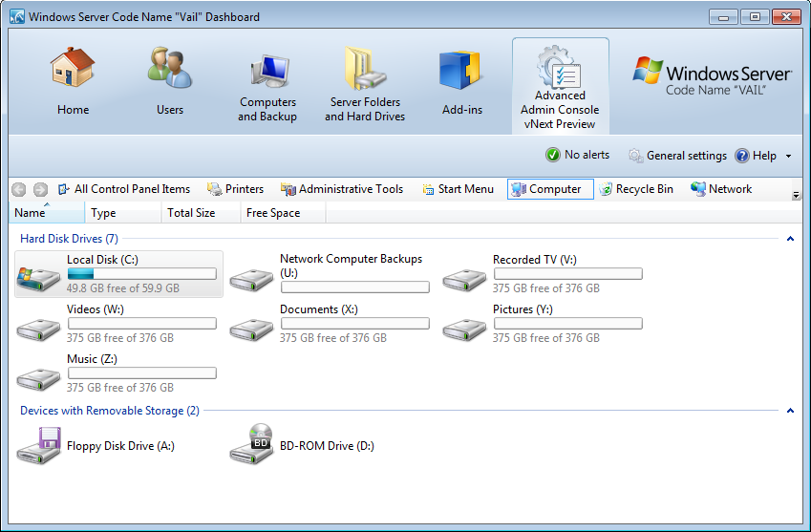Select Advanced Admin Console vNext Preview tab
This screenshot has width=811, height=532.
(560, 86)
